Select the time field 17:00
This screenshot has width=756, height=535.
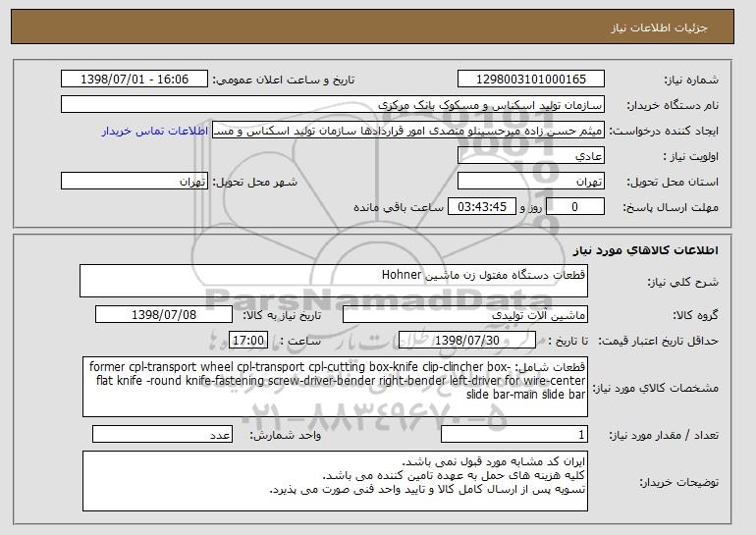pyautogui.click(x=248, y=341)
